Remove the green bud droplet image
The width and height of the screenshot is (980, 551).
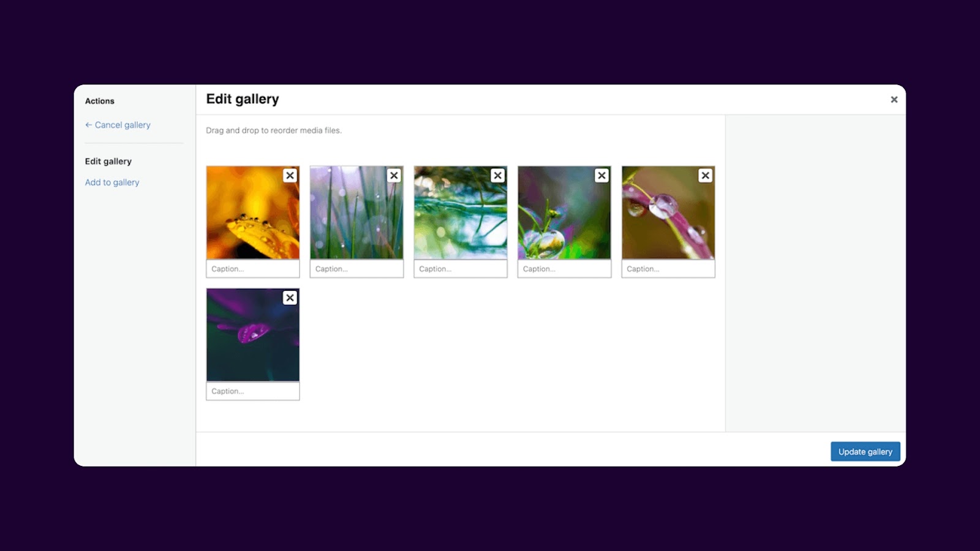tap(602, 176)
